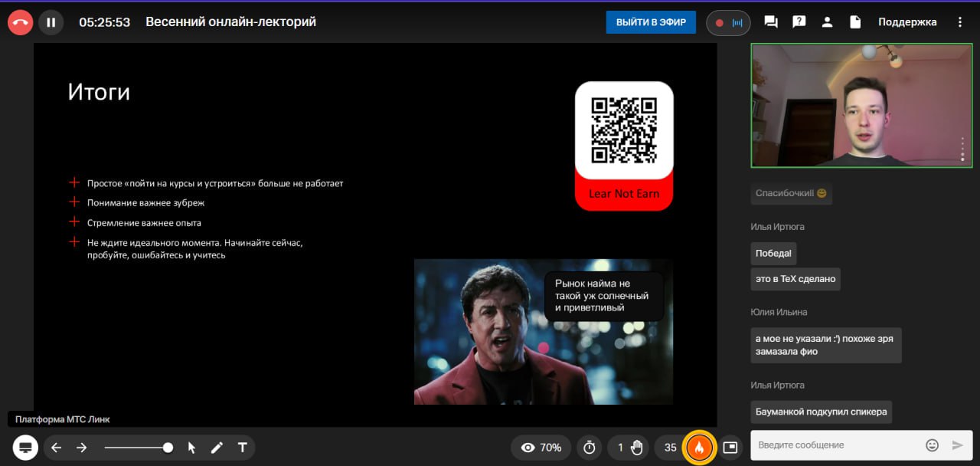Click the Платформа МТС Линк tooltip label
The image size is (980, 466).
tap(63, 419)
